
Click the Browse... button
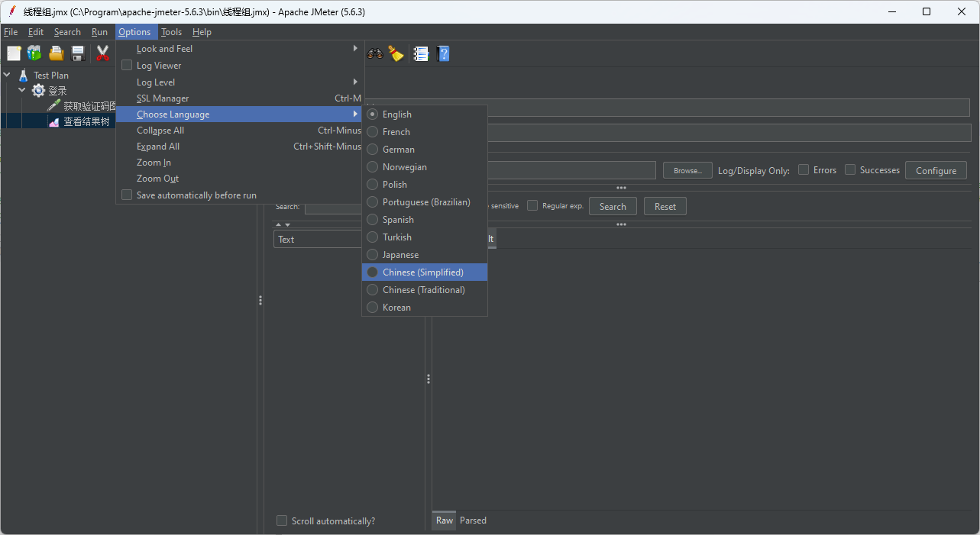[x=687, y=170]
